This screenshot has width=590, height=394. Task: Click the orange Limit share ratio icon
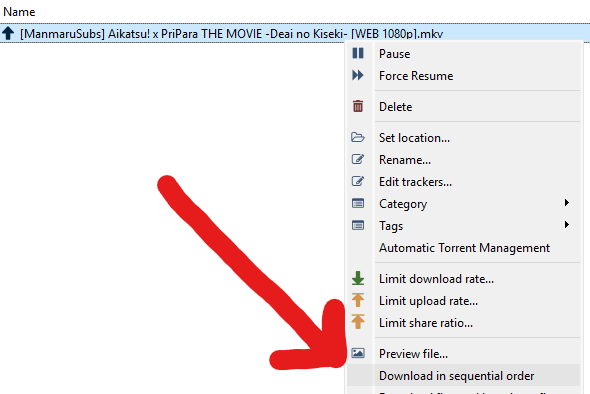pos(358,322)
